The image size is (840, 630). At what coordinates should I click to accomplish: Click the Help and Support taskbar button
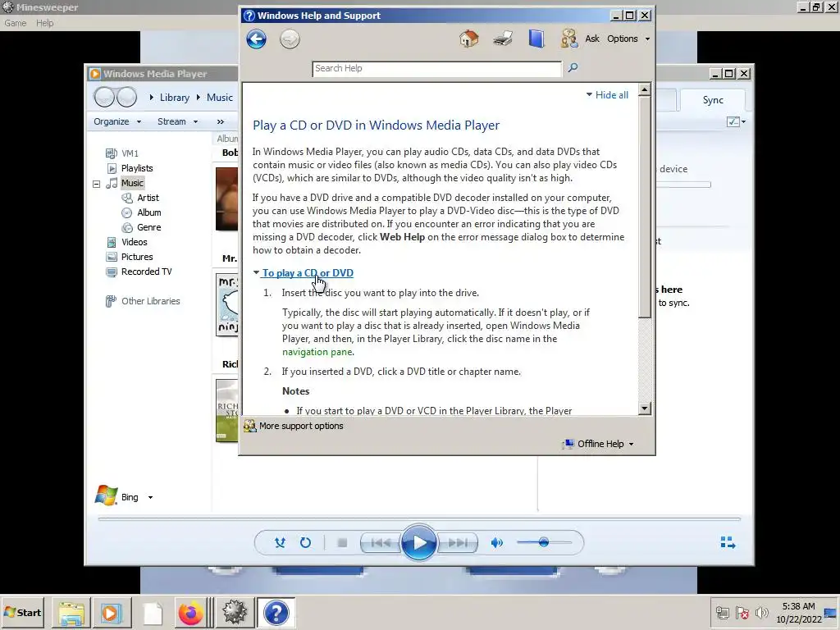tap(276, 613)
